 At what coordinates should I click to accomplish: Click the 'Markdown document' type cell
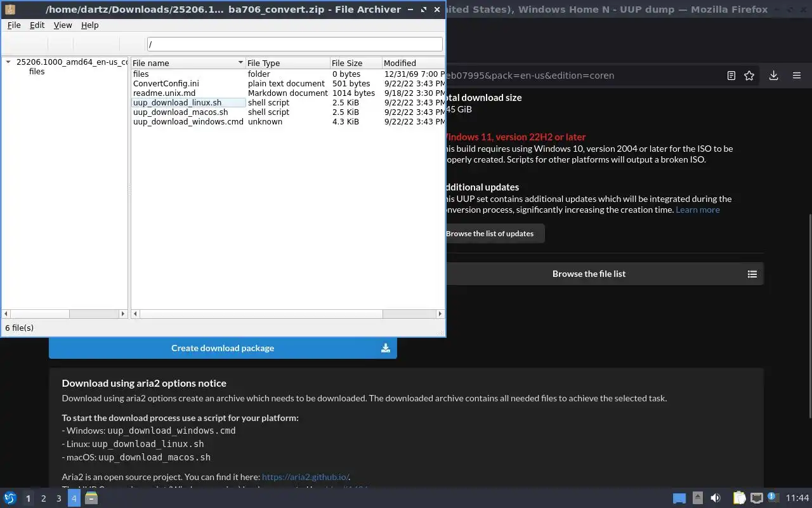288,93
